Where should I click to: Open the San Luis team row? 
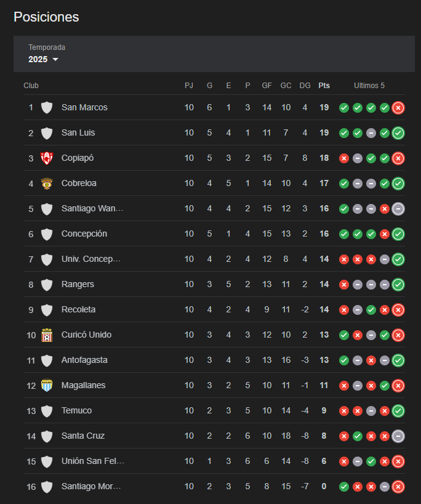click(x=214, y=132)
